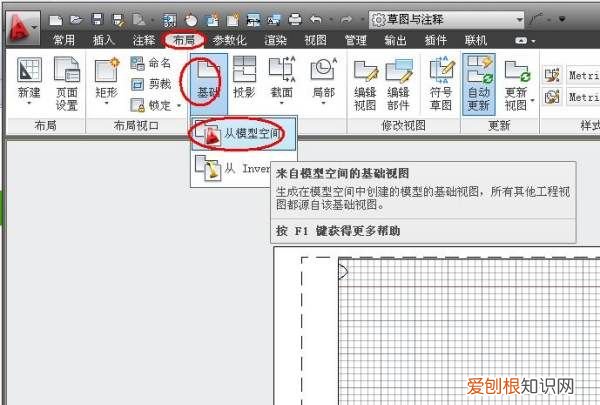Open the upper Metric style dropdown
The height and width of the screenshot is (405, 600).
[x=583, y=75]
